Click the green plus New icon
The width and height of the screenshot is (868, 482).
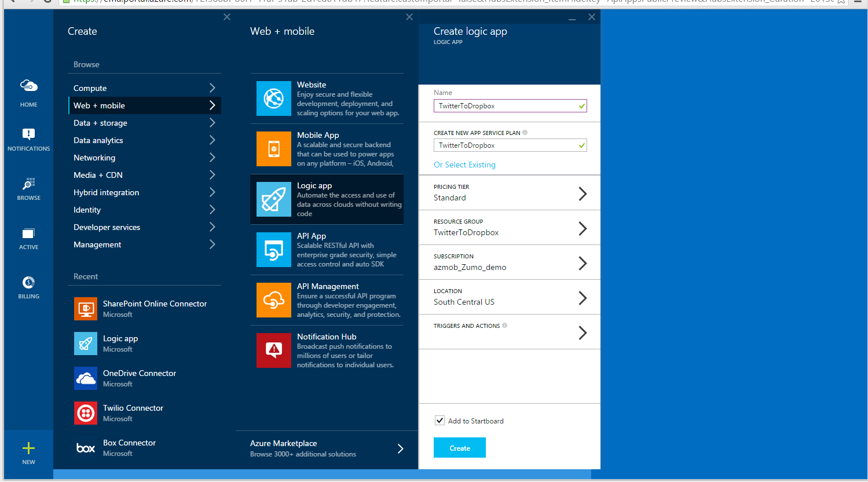click(28, 448)
